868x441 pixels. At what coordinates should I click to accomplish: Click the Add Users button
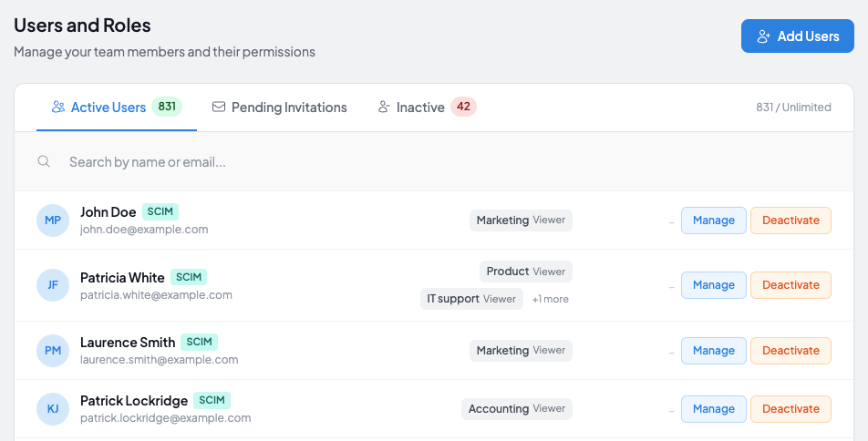797,36
